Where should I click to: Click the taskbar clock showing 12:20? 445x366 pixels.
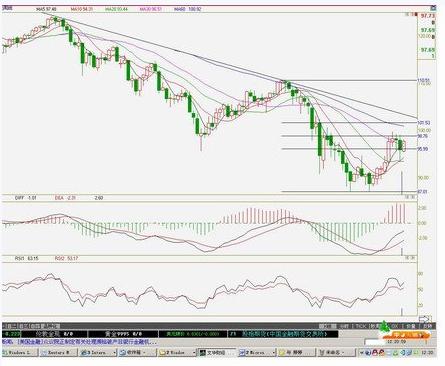point(427,352)
